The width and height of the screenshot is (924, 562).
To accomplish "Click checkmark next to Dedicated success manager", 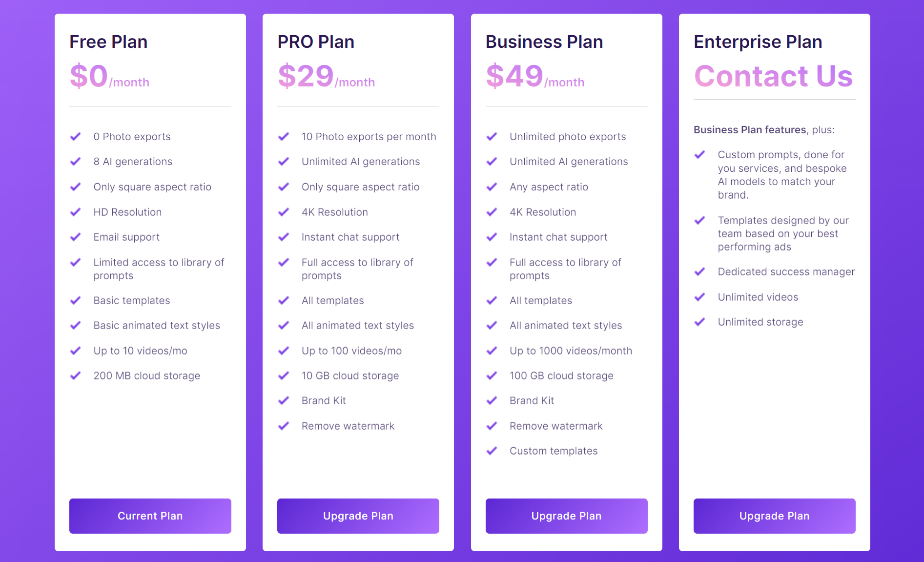I will [x=699, y=271].
